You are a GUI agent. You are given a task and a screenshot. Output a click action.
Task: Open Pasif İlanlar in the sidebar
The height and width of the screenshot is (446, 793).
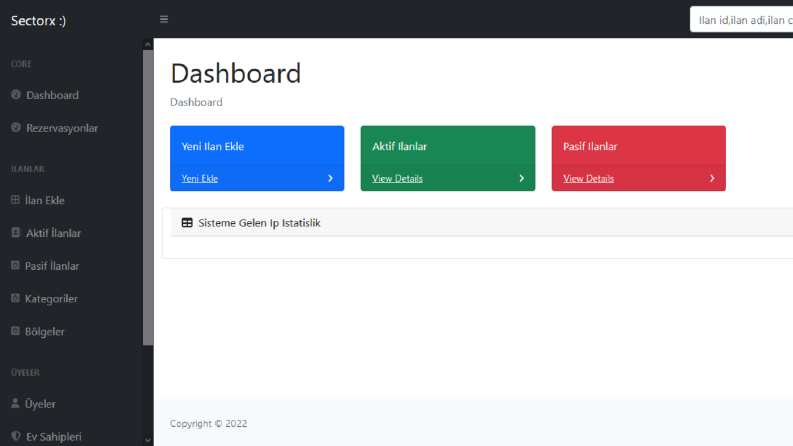point(52,266)
